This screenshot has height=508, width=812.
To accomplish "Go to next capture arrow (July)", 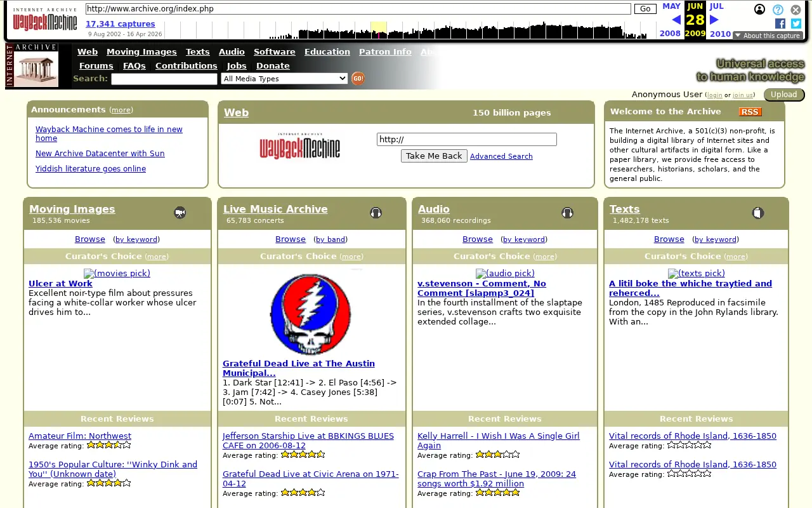I will point(714,20).
